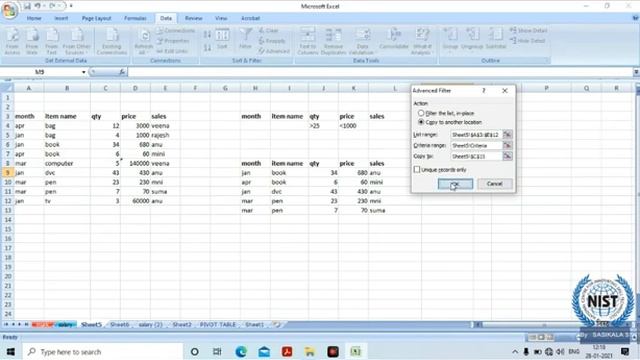
Task: Click Subtotal in Outline group
Action: pyautogui.click(x=496, y=39)
